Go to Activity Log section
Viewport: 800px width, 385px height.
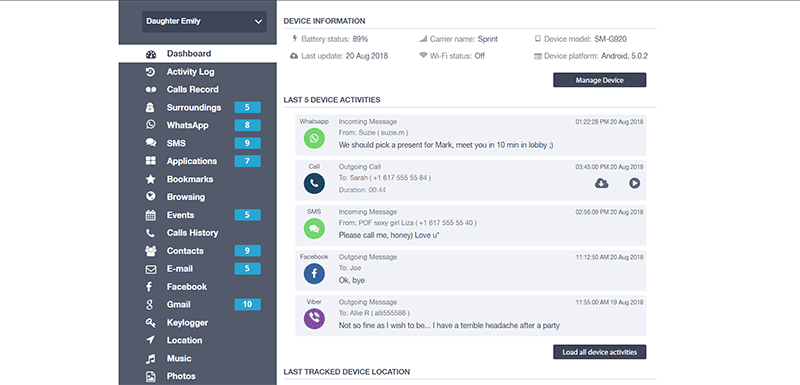tap(190, 72)
